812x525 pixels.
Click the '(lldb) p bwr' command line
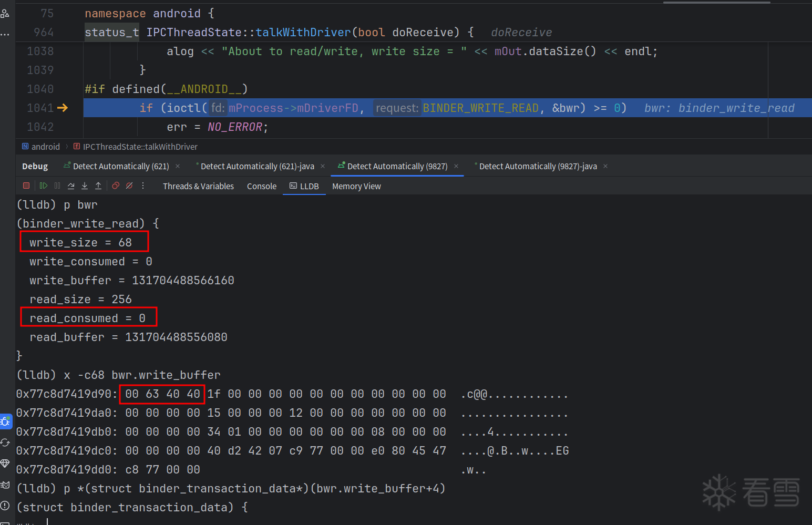(x=57, y=204)
